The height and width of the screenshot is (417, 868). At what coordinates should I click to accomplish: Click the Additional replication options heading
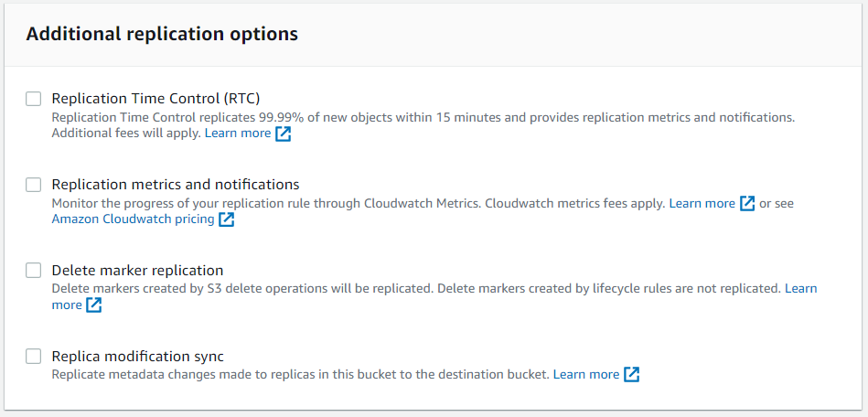point(162,35)
